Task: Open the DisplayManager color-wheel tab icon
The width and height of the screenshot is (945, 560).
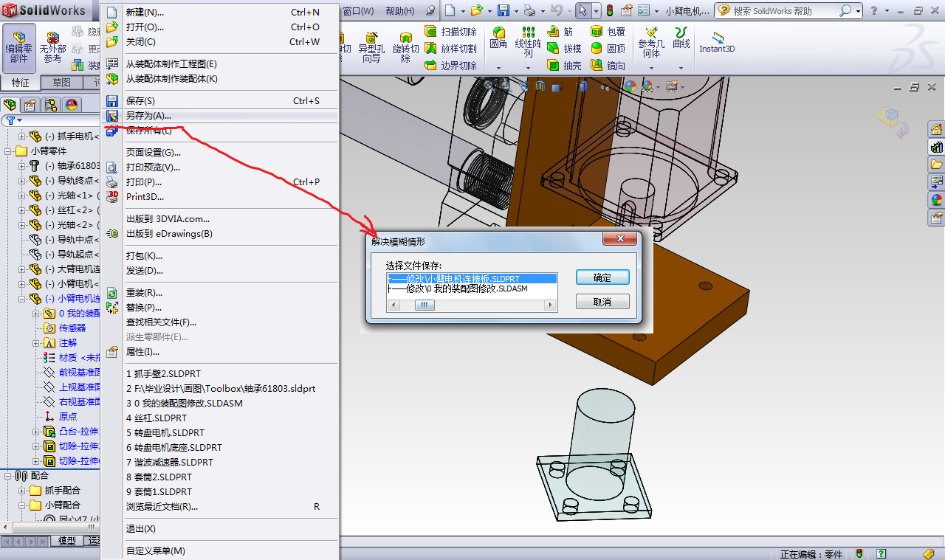Action: click(72, 104)
